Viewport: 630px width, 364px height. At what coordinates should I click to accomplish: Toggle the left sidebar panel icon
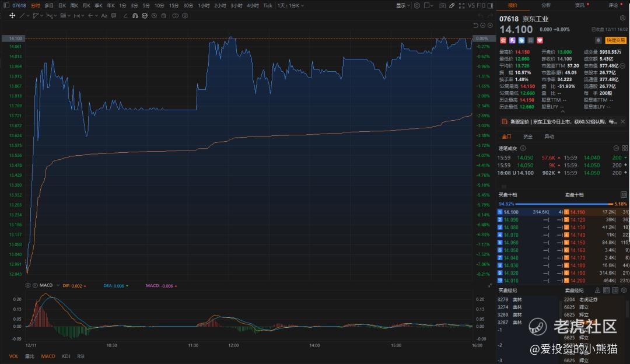point(6,6)
